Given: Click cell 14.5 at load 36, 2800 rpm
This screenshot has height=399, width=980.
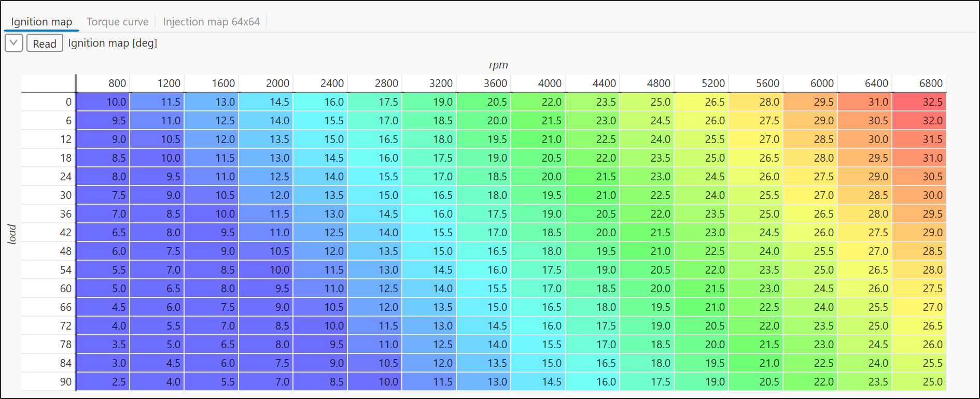Looking at the screenshot, I should (375, 214).
